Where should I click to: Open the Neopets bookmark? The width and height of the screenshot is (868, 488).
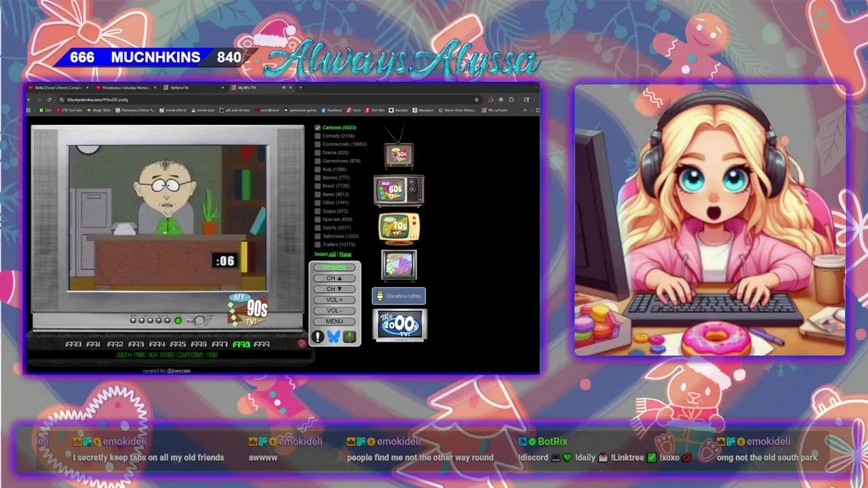399,110
